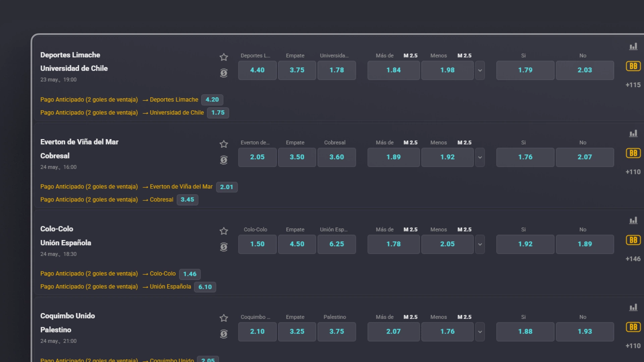Image resolution: width=644 pixels, height=362 pixels.
Task: Choose No odds 1.93 in Coquimbo row
Action: pyautogui.click(x=585, y=332)
